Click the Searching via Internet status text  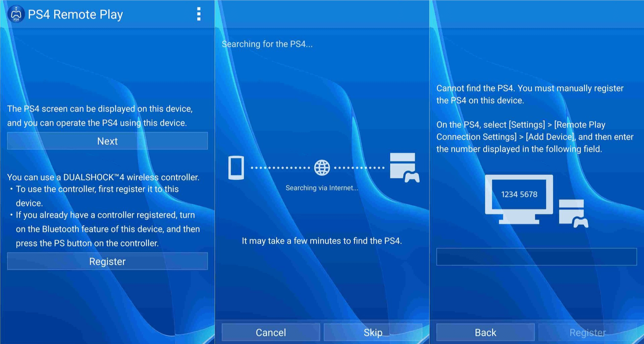[x=322, y=188]
